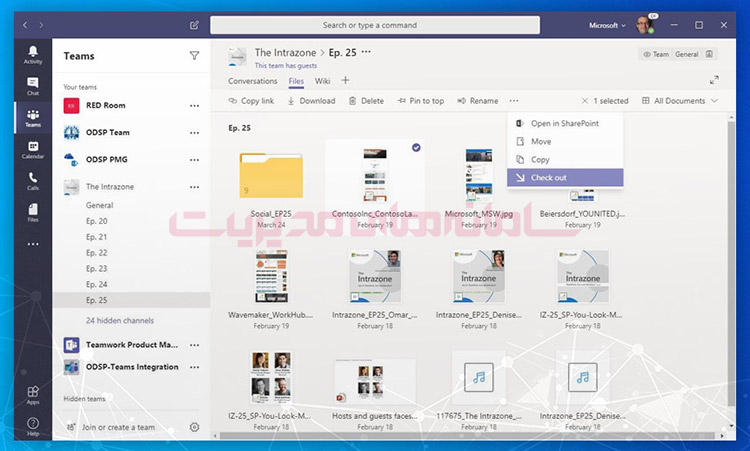Filter the teams list
The width and height of the screenshot is (750, 451).
tap(194, 56)
